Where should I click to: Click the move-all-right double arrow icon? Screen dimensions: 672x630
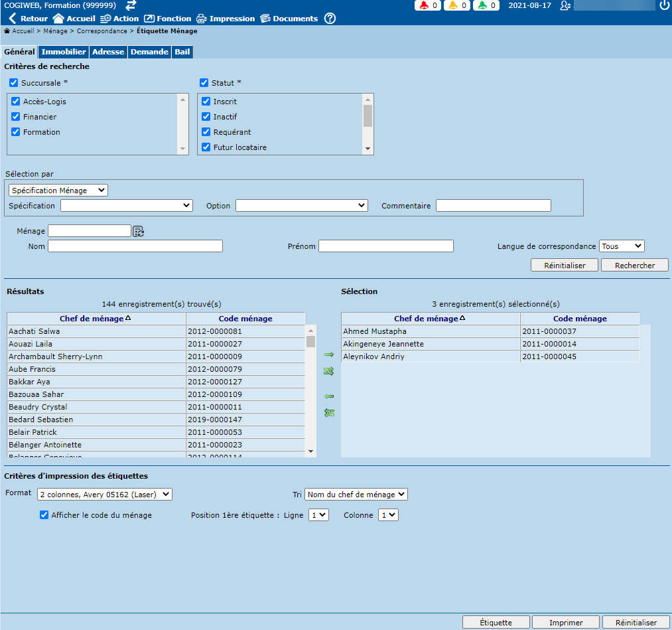[x=329, y=372]
